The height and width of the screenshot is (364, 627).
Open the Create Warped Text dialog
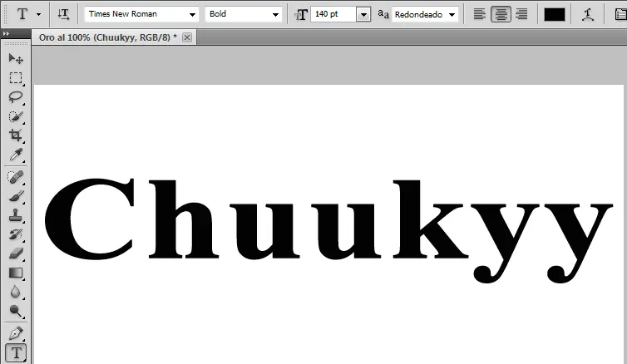pyautogui.click(x=587, y=14)
